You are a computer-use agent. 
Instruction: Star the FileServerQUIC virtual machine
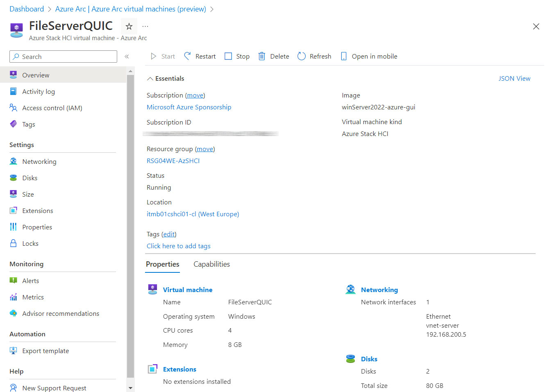click(x=129, y=26)
